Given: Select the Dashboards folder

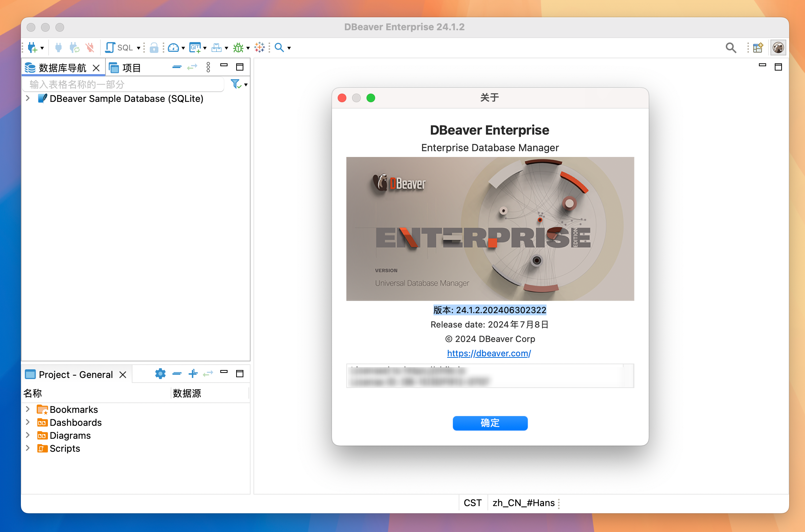Looking at the screenshot, I should 69,423.
